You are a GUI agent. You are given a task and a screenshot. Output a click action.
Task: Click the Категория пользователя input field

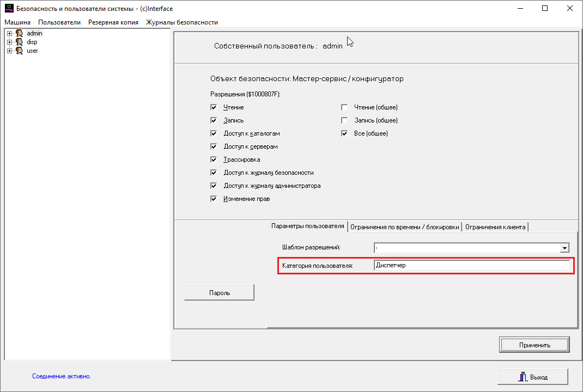click(471, 266)
